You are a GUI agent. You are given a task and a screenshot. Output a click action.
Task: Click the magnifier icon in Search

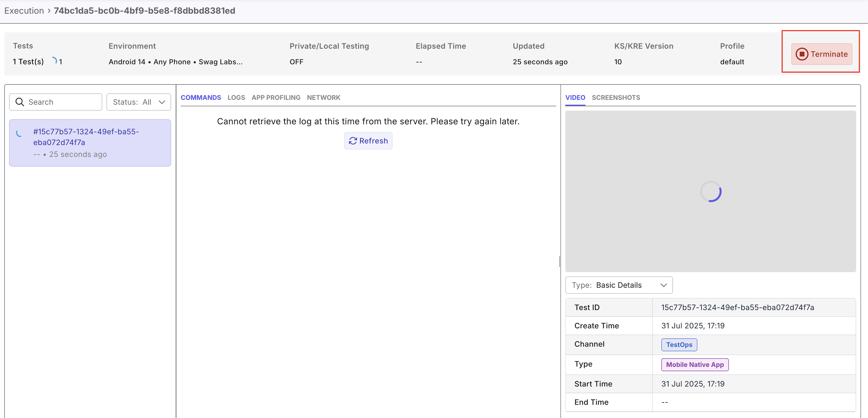click(20, 102)
